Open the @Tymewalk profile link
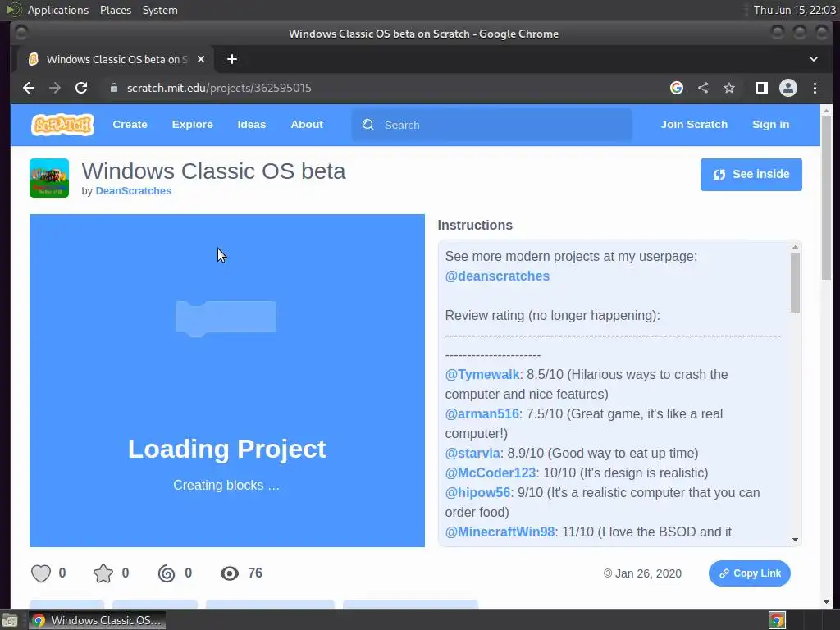The width and height of the screenshot is (840, 630). (482, 374)
